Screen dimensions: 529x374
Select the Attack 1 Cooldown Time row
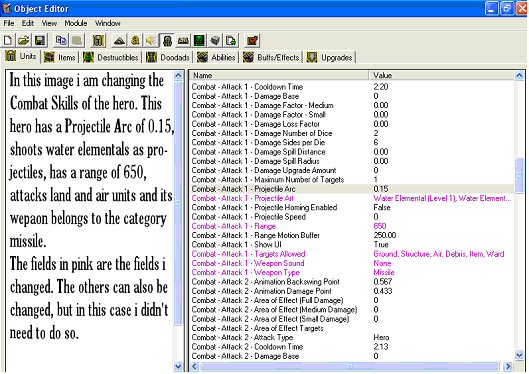[x=352, y=87]
